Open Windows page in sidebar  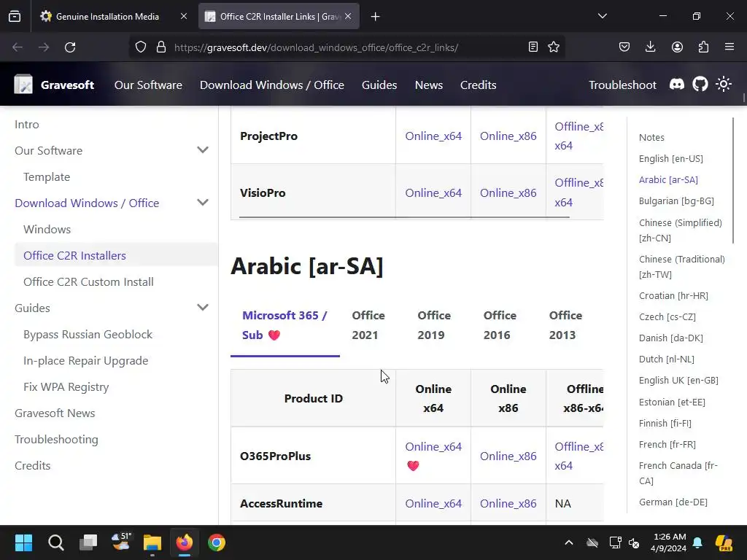[x=47, y=229]
